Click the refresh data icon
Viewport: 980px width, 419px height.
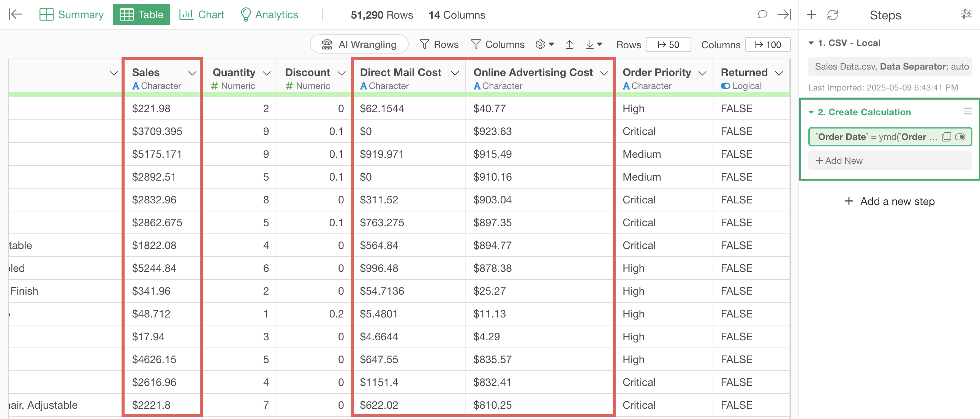pyautogui.click(x=832, y=15)
